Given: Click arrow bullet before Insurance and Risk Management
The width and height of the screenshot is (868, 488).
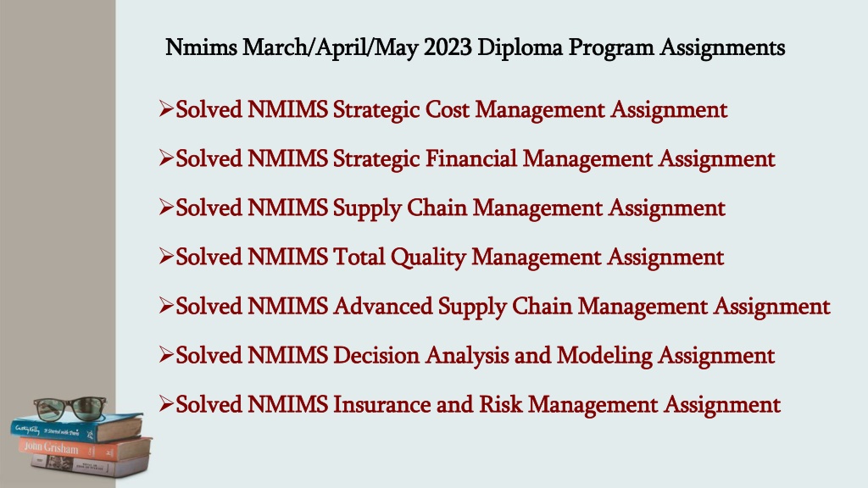Looking at the screenshot, I should click(167, 403).
